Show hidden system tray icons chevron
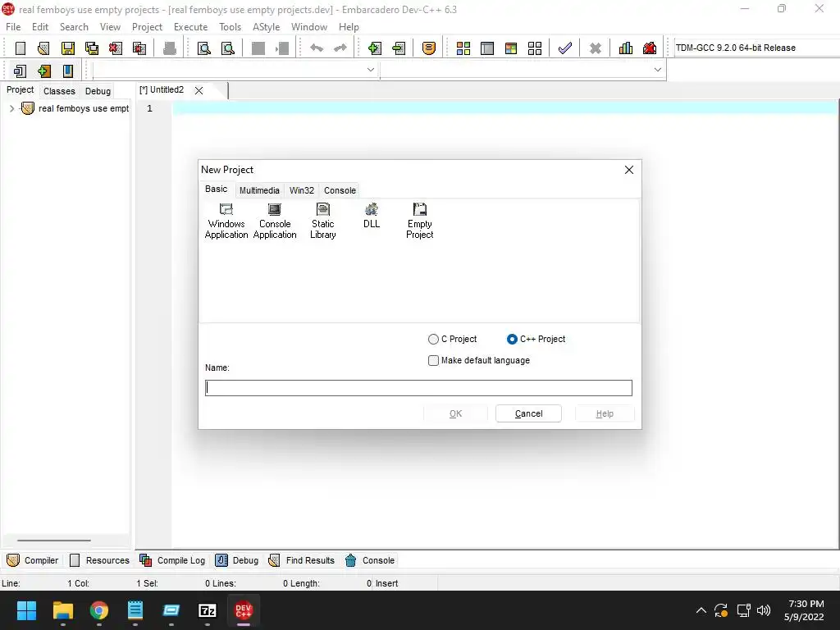Viewport: 840px width, 630px height. coord(701,610)
